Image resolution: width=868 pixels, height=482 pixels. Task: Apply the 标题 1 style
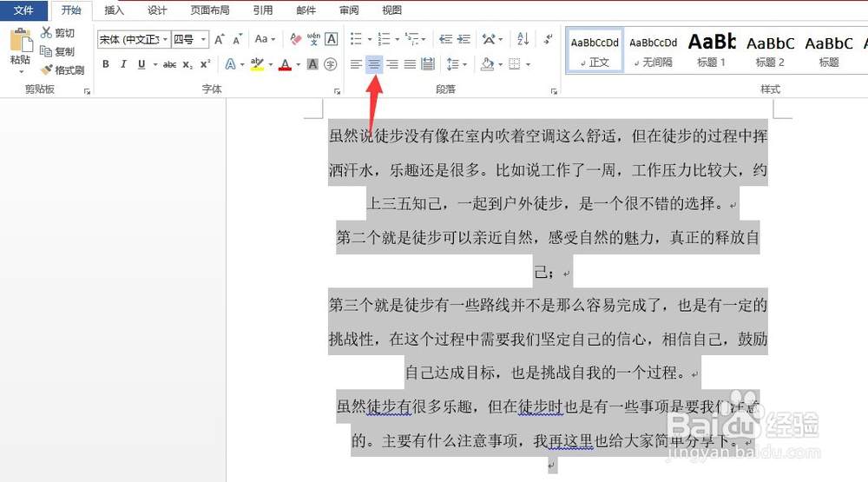tap(712, 50)
